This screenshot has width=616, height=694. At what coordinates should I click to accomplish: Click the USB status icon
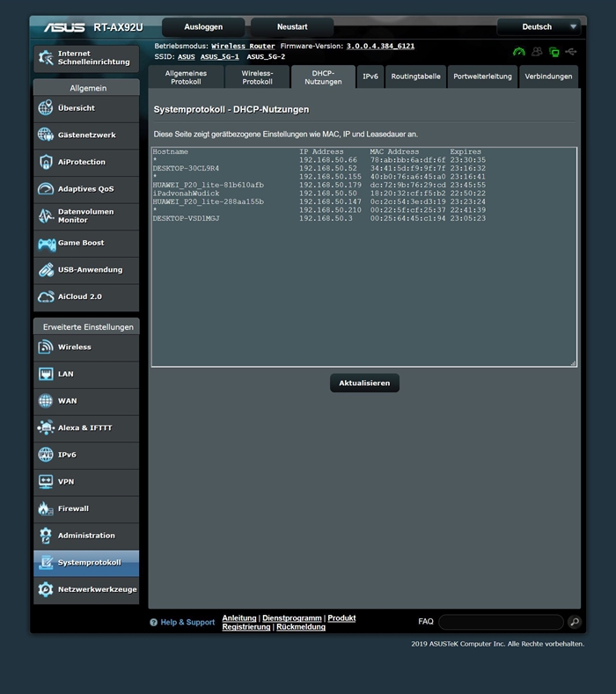[571, 52]
